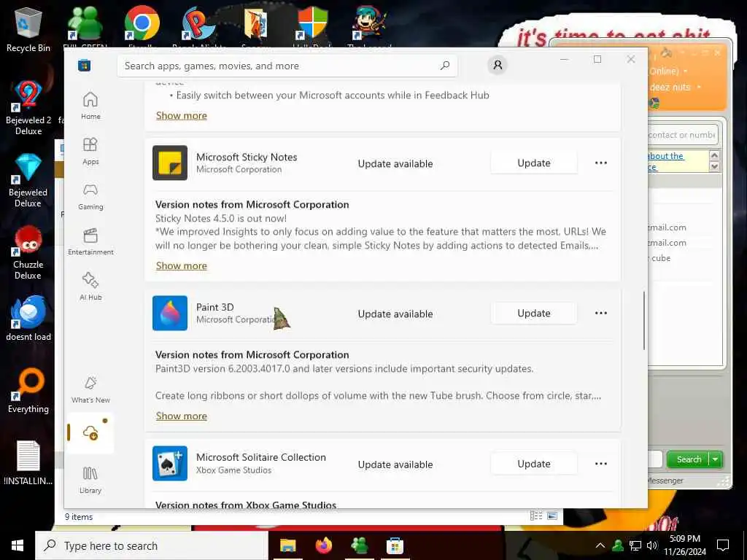Open more options for Solitaire Collection

point(601,463)
